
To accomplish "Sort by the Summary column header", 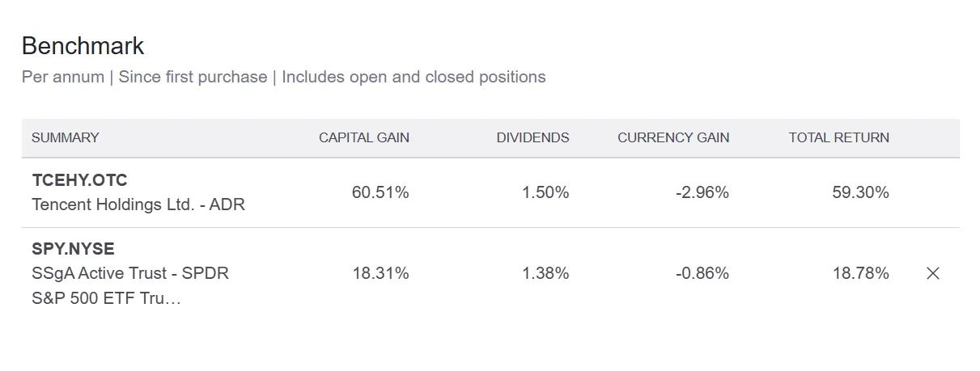I will [x=65, y=137].
